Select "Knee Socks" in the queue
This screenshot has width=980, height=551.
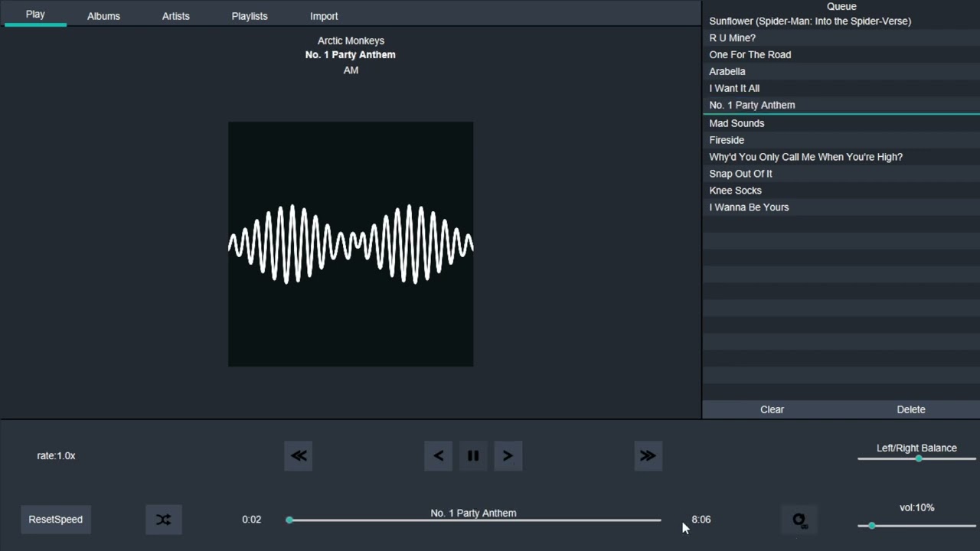(841, 191)
